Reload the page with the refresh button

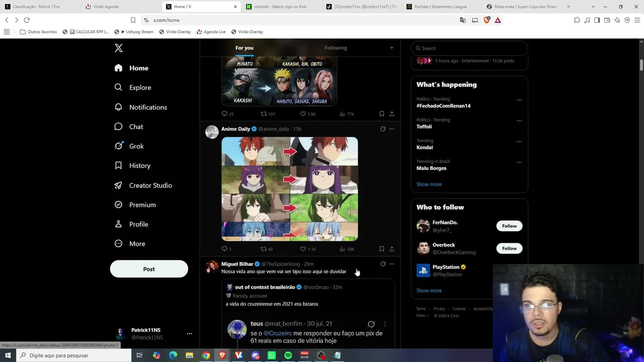(x=27, y=20)
